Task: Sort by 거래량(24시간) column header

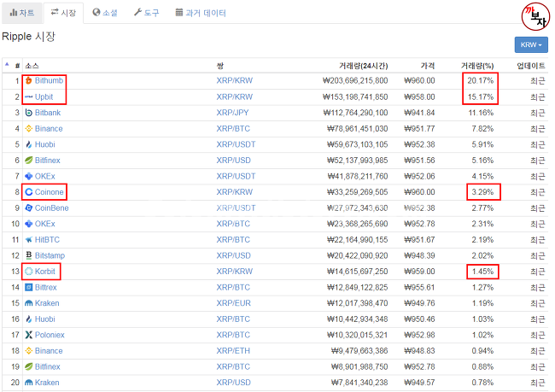Action: [x=363, y=66]
